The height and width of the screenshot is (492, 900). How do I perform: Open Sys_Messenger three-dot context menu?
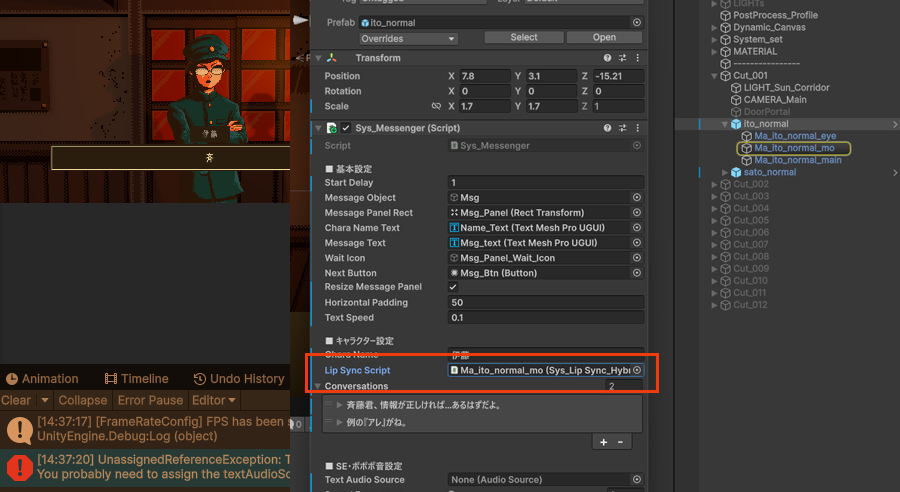tap(637, 128)
